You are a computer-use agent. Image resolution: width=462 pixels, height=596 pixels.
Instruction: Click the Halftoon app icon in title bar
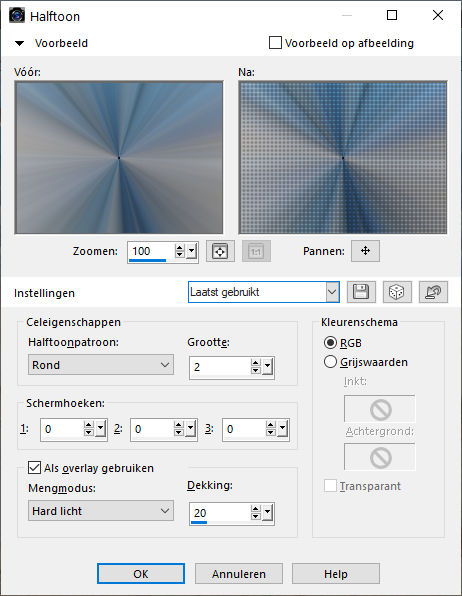click(17, 16)
